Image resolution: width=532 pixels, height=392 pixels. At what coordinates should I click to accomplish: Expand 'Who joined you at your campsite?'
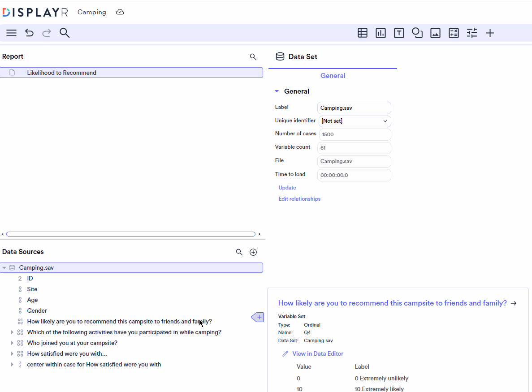point(12,343)
